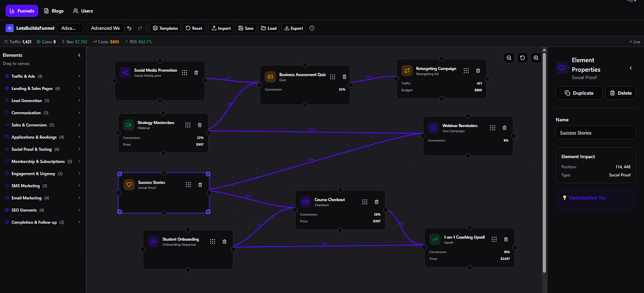Zoom out using the canvas magnifier icon
644x293 pixels.
pos(509,58)
